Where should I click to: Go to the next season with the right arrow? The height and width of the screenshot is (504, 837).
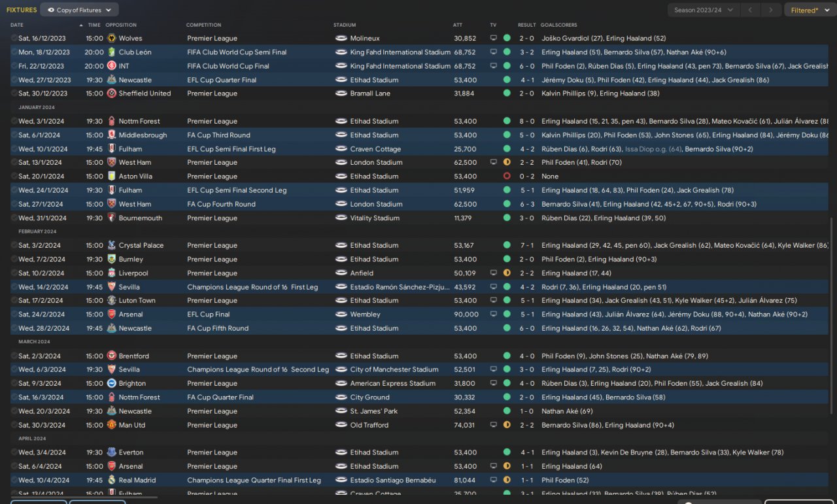772,10
